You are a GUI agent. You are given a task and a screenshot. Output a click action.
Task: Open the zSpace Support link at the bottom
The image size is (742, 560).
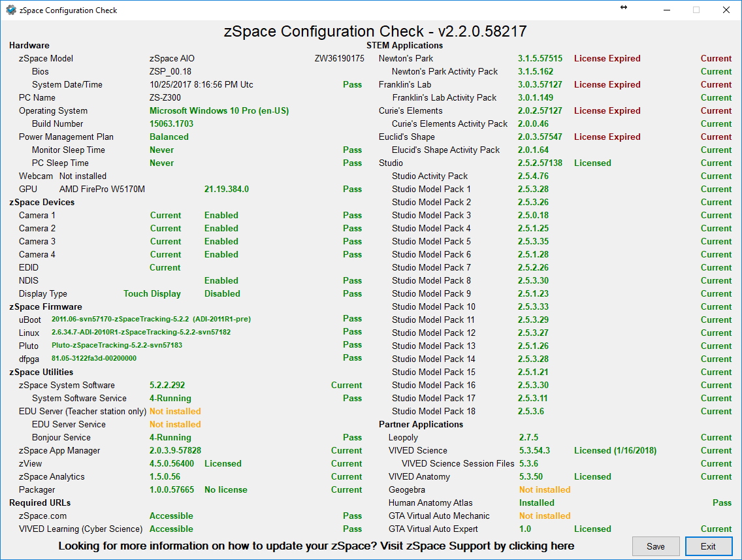coord(316,546)
